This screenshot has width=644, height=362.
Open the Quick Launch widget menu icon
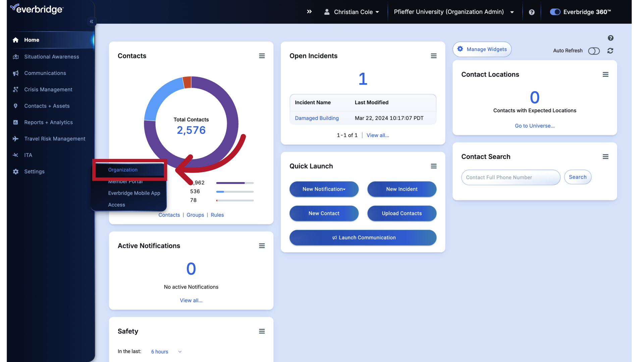click(434, 166)
